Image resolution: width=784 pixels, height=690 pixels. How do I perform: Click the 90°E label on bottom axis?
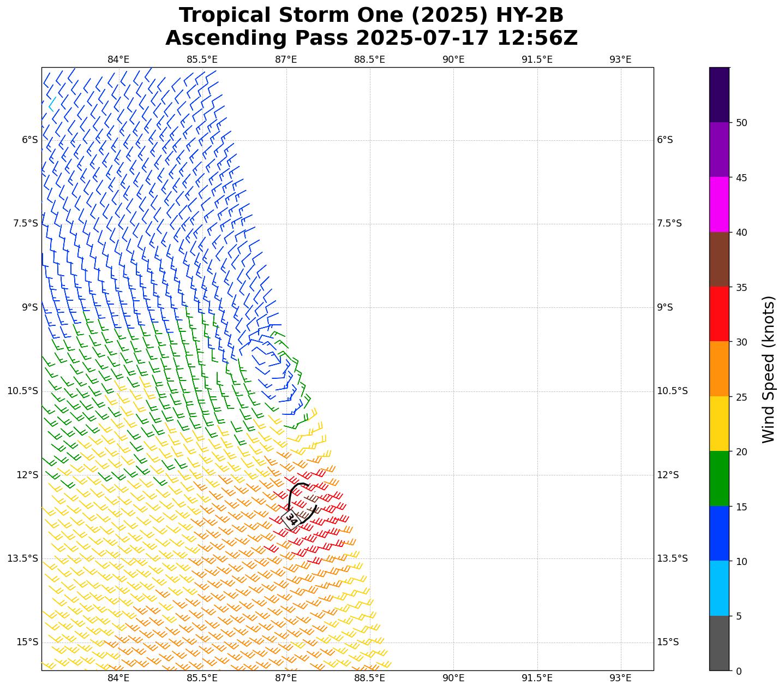[x=453, y=678]
